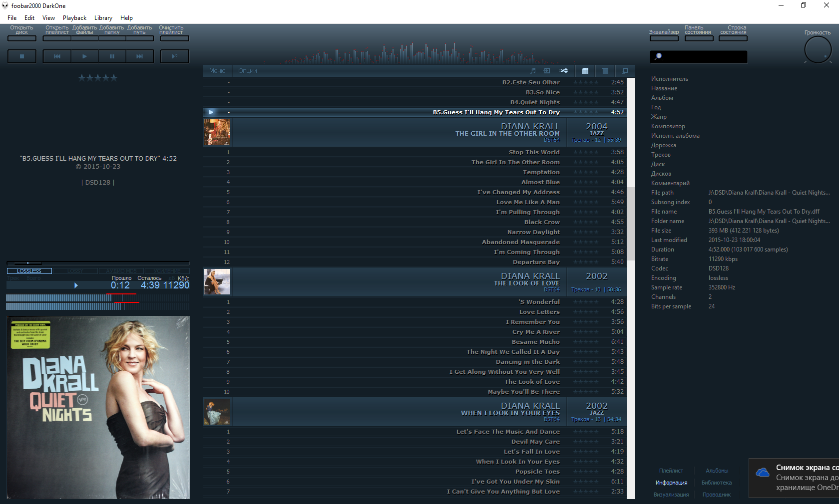Select the track Stop This World
Image resolution: width=839 pixels, height=504 pixels.
click(x=415, y=152)
